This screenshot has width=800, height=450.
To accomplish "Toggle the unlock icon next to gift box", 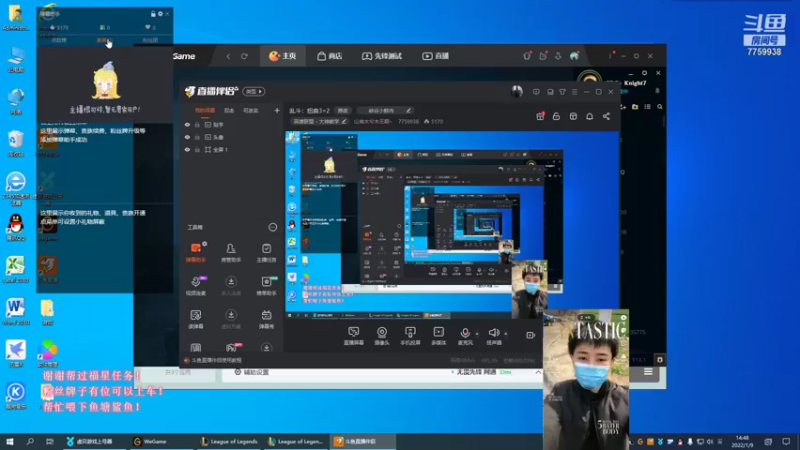I will (556, 116).
